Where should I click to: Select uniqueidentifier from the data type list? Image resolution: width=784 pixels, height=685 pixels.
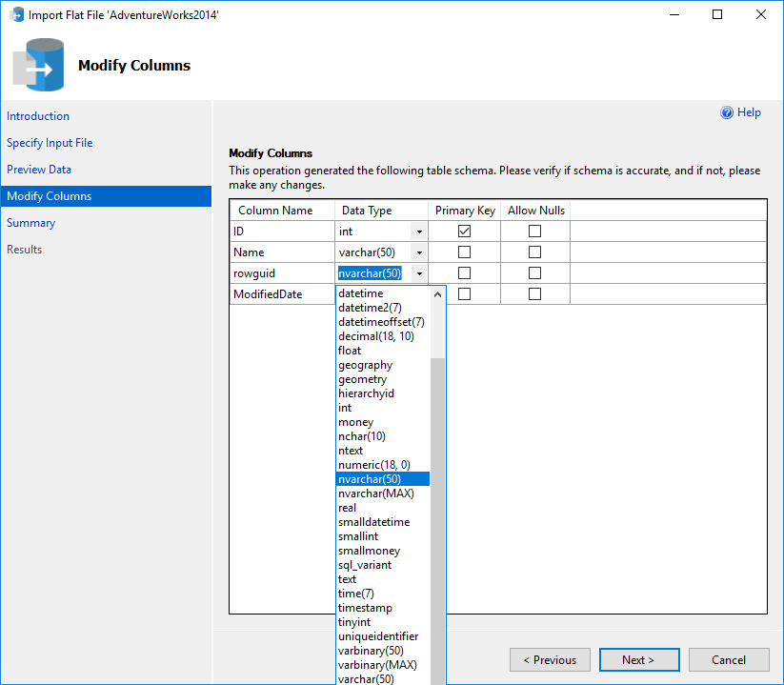click(378, 636)
